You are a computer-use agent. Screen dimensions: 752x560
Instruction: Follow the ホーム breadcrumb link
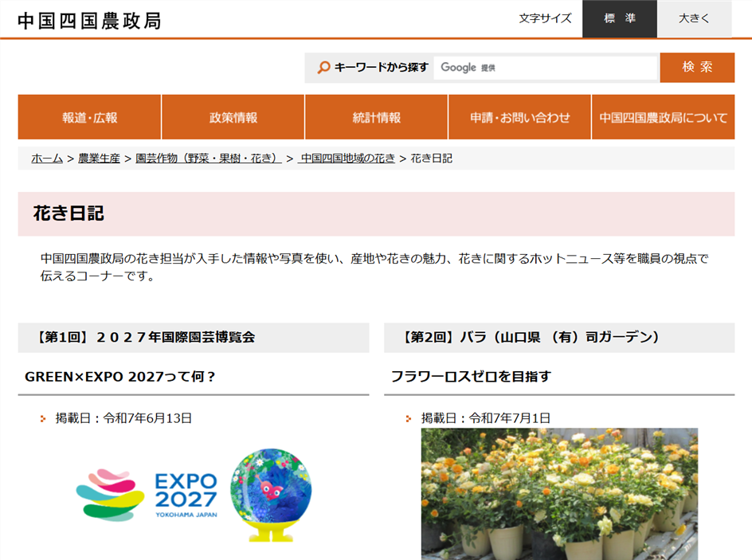[47, 159]
